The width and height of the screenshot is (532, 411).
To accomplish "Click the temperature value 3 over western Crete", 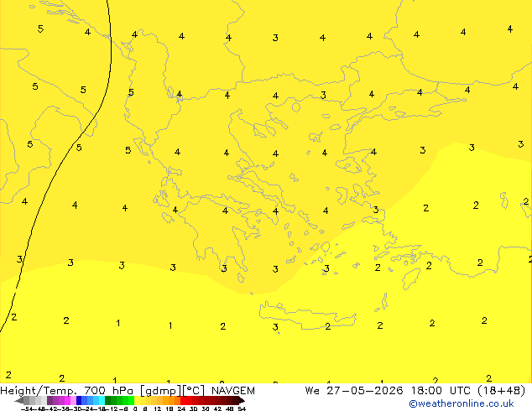I will tap(275, 327).
